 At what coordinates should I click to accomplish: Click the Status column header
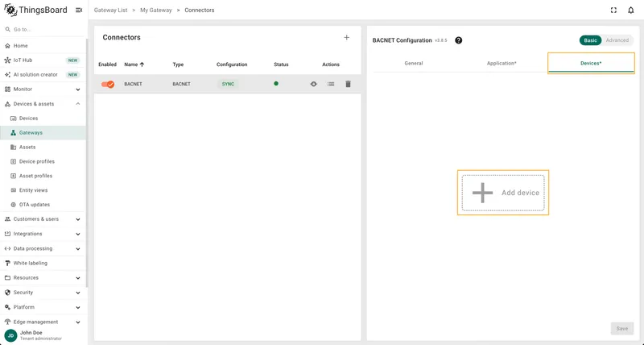[281, 64]
